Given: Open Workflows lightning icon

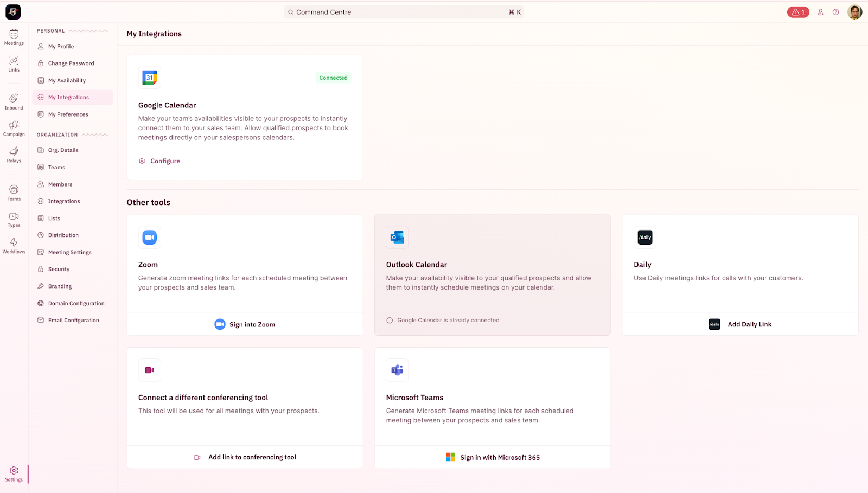Looking at the screenshot, I should pos(14,245).
